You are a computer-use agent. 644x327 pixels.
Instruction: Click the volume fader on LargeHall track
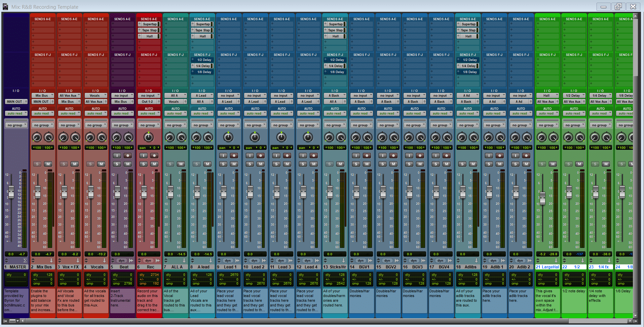pyautogui.click(x=542, y=198)
